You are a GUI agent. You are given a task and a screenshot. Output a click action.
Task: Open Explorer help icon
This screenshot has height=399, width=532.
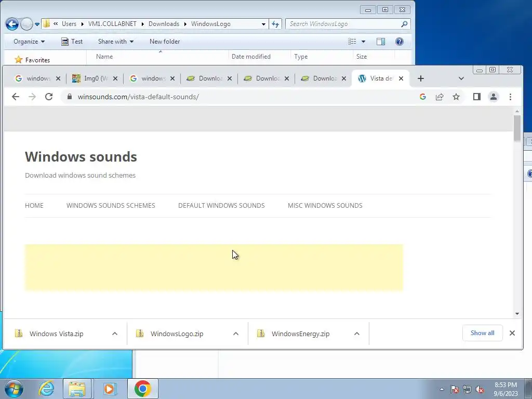(x=400, y=42)
